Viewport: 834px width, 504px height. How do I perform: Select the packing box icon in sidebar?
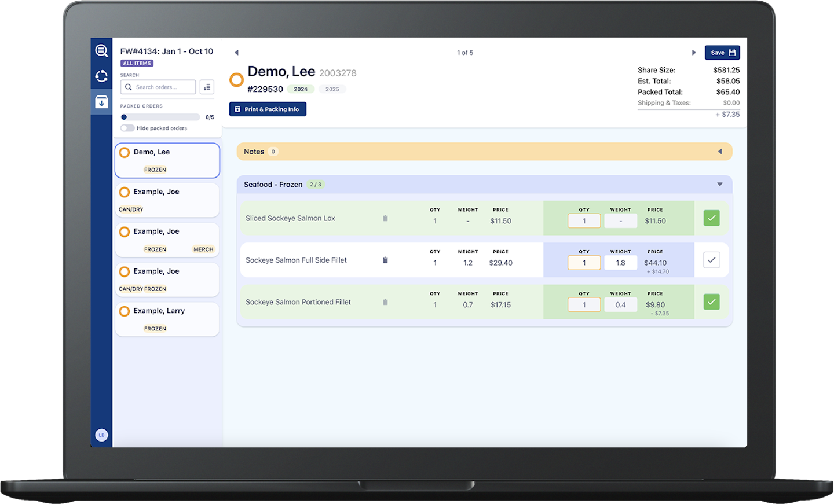pos(101,102)
